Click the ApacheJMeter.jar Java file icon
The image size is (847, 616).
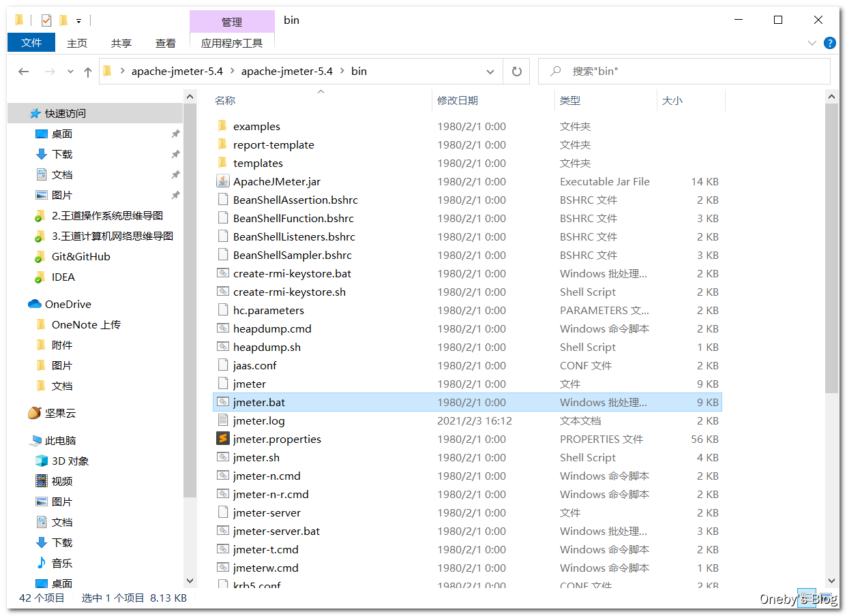(x=222, y=181)
